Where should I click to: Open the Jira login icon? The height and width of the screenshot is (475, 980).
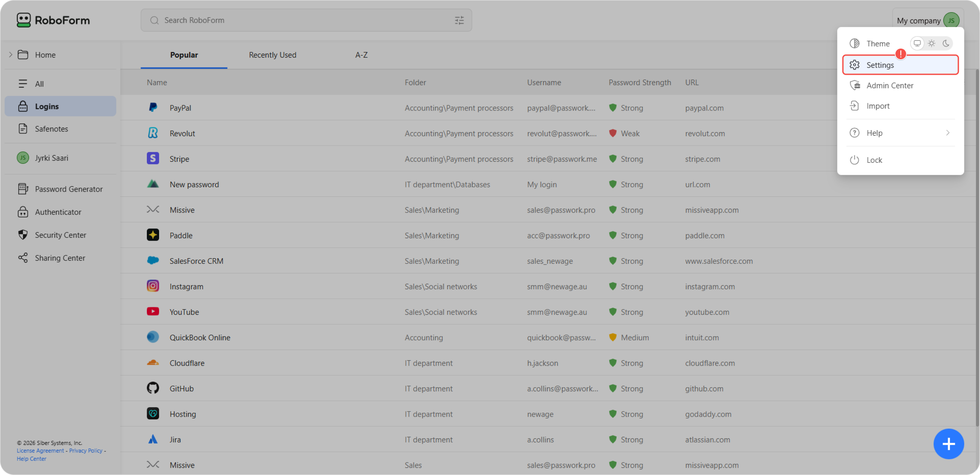(153, 439)
